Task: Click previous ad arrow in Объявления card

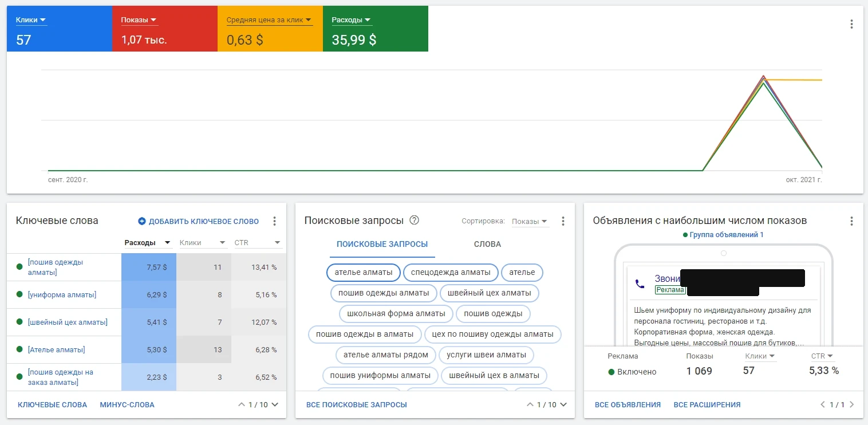Action: coord(823,404)
